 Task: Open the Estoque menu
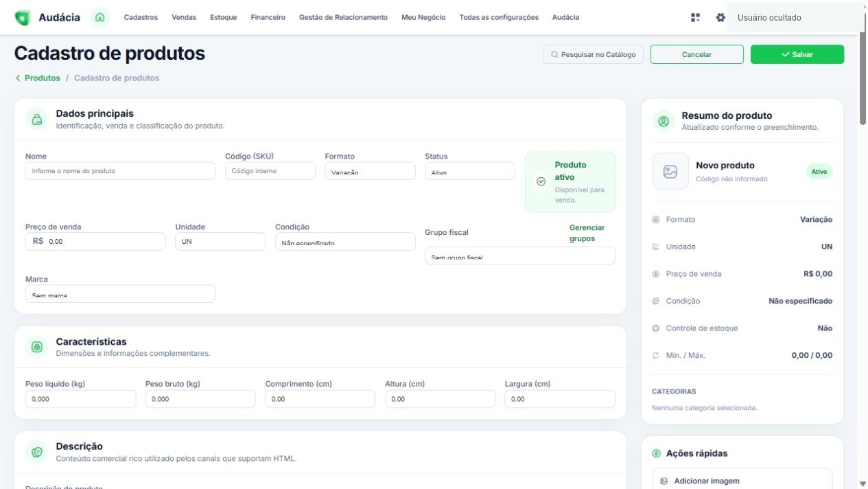[x=224, y=17]
